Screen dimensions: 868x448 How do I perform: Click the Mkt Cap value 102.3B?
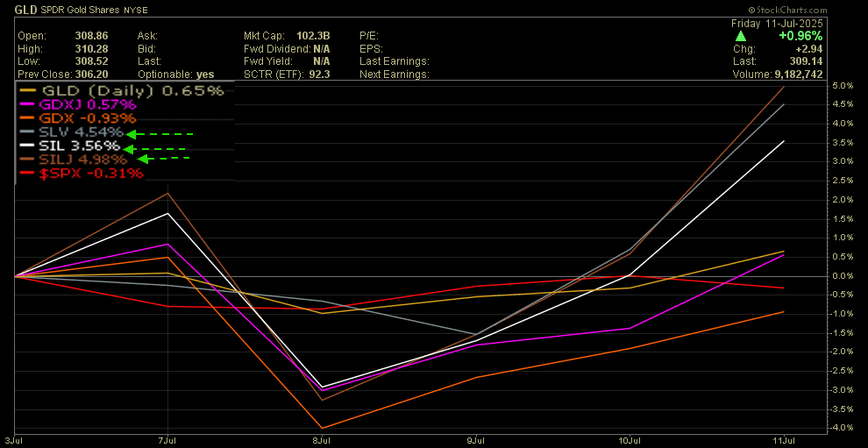click(313, 36)
